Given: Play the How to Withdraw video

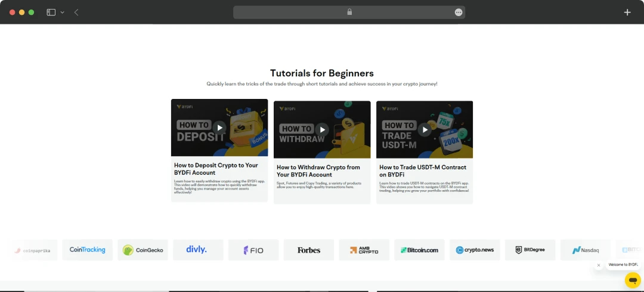Looking at the screenshot, I should click(323, 130).
